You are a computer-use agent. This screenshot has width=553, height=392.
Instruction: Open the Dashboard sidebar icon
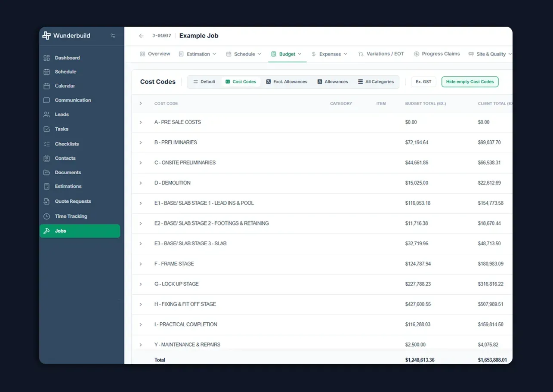pyautogui.click(x=46, y=58)
